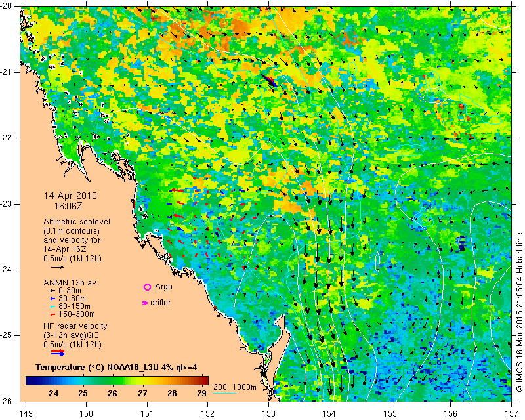Click the '200 1000m' isobath label
525x420 pixels.
point(235,387)
